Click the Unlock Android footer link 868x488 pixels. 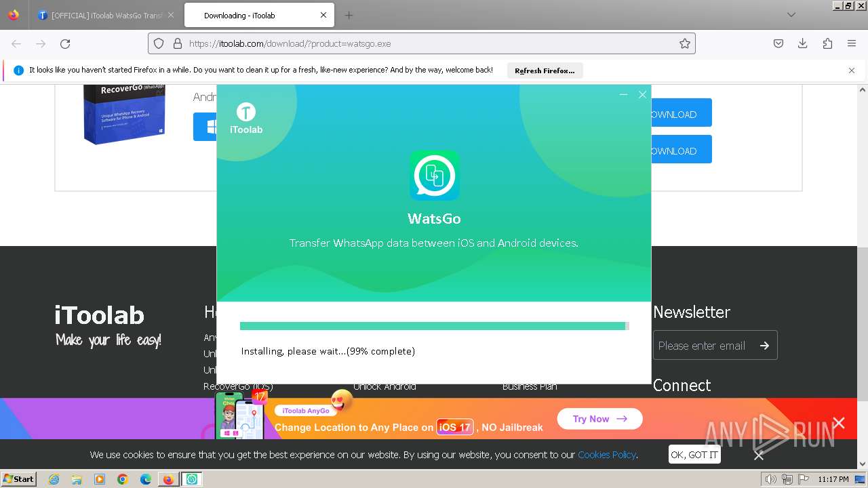(384, 386)
